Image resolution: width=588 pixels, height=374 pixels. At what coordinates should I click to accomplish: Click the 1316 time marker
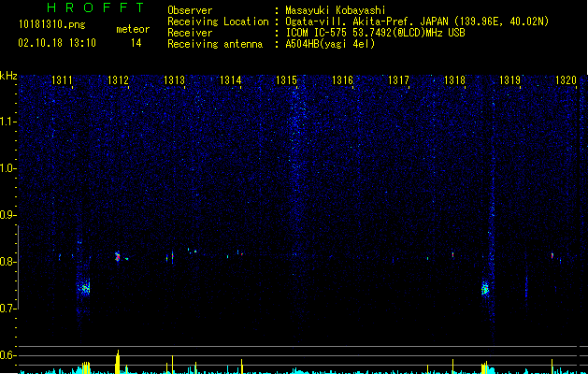tap(343, 80)
